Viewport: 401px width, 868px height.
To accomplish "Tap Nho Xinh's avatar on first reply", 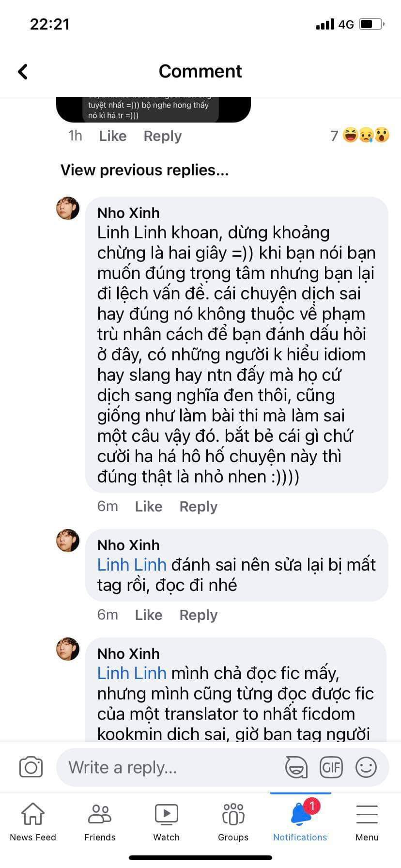I will coord(68,208).
